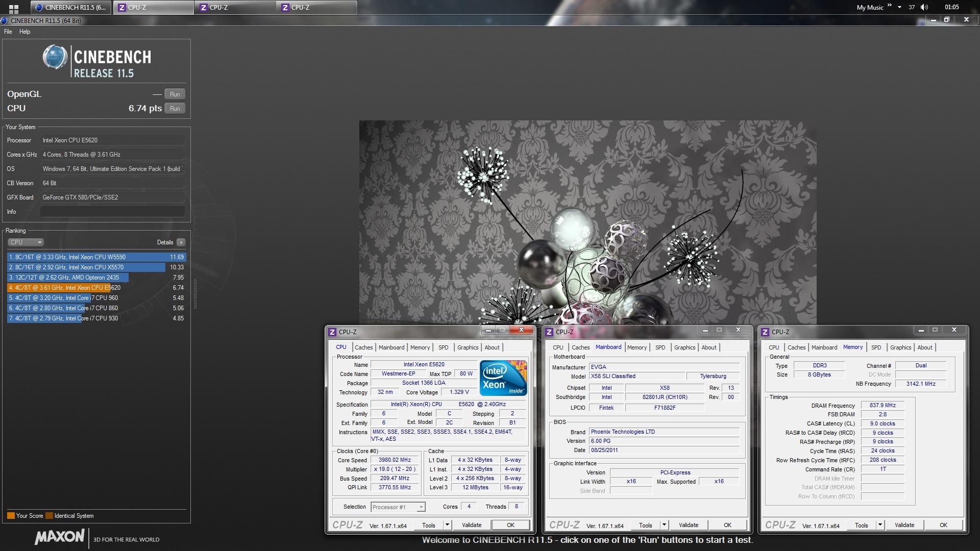Viewport: 980px width, 551px height.
Task: Click the rendered Cinebench scene image
Action: [x=587, y=222]
